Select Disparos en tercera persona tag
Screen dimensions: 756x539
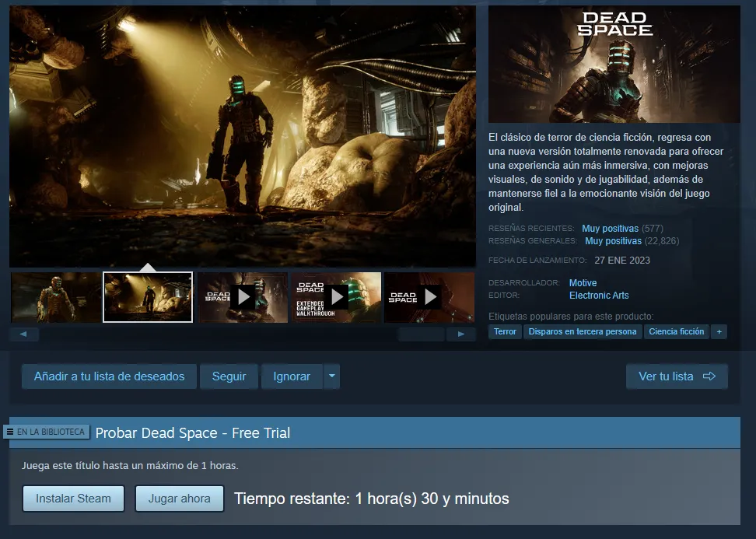click(x=583, y=332)
